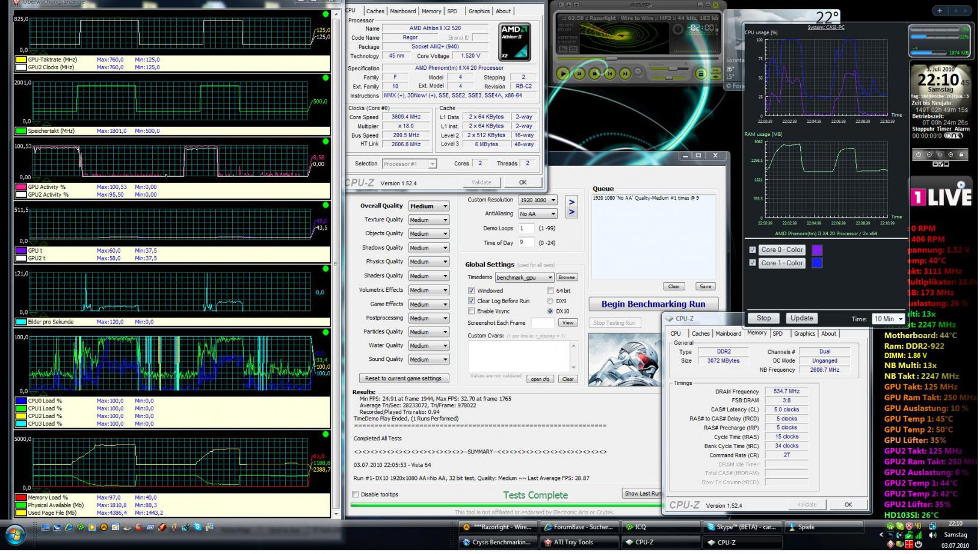
Task: Open About tab in CPU-Z memory window
Action: pyautogui.click(x=829, y=333)
